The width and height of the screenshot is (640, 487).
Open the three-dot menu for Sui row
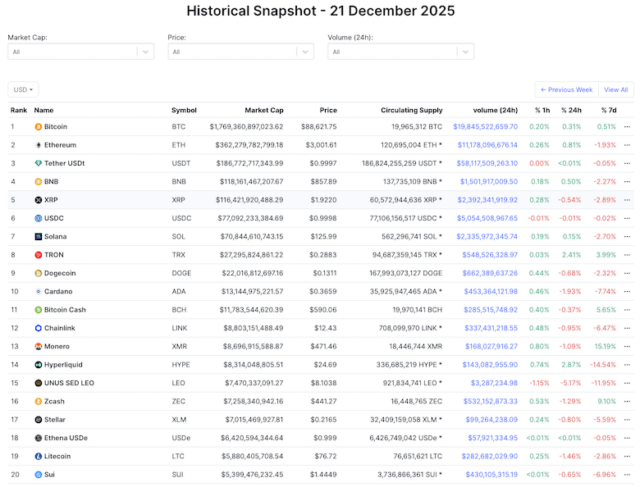point(627,474)
